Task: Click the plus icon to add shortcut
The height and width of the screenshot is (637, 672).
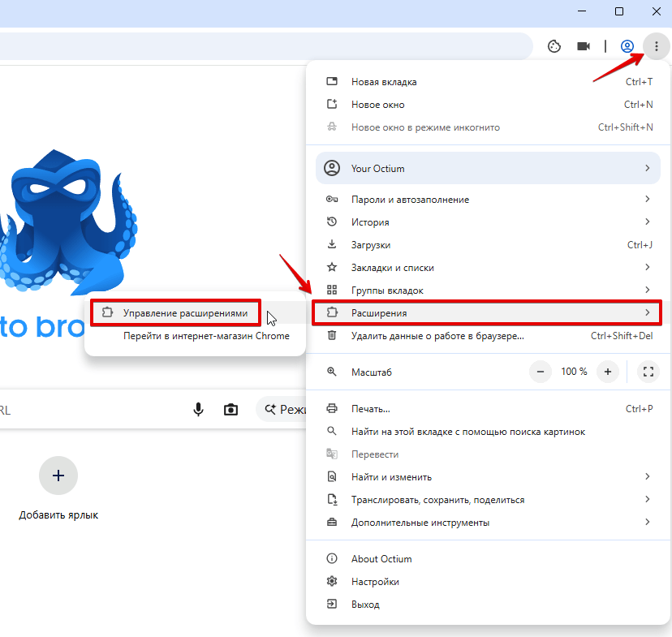Action: (x=58, y=476)
